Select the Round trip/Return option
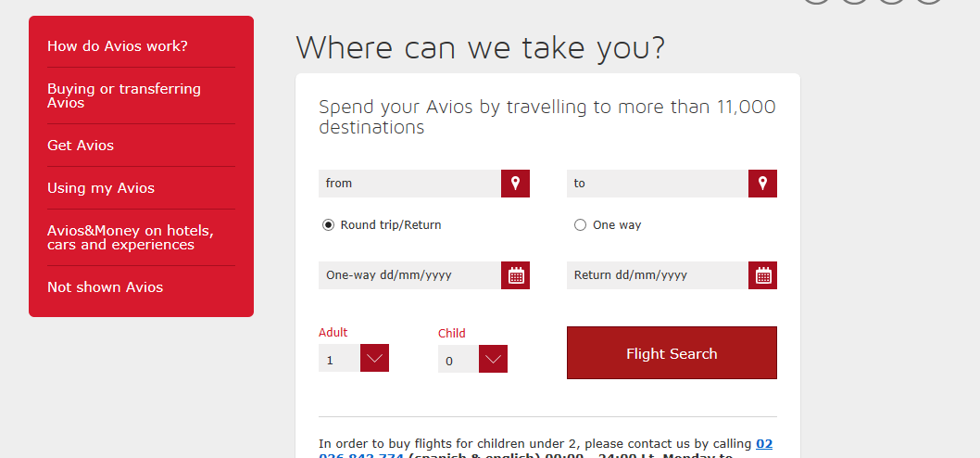Viewport: 980px width, 458px height. click(329, 225)
